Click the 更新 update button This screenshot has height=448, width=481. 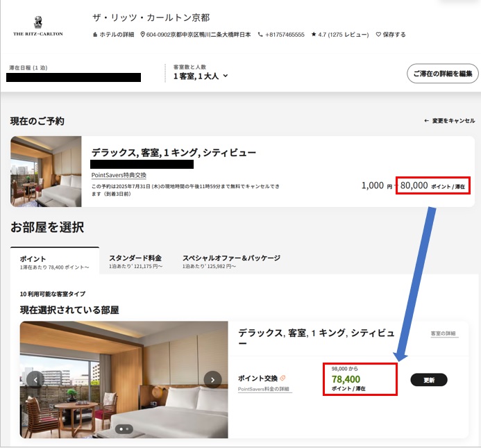[429, 380]
